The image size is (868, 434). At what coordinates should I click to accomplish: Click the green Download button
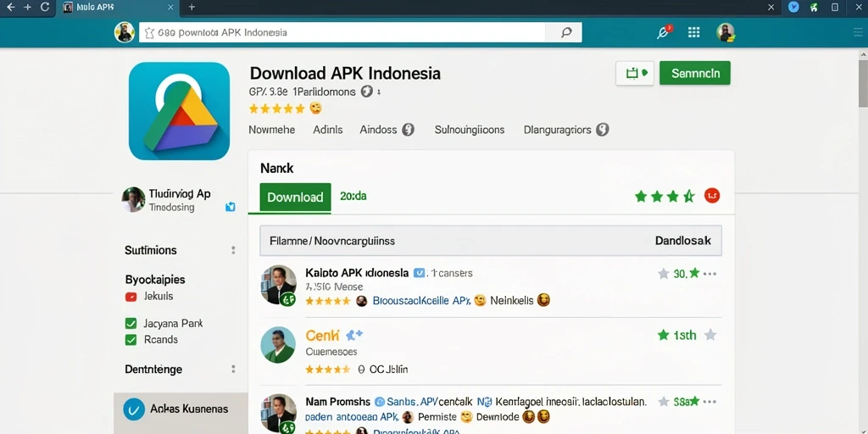pyautogui.click(x=295, y=197)
